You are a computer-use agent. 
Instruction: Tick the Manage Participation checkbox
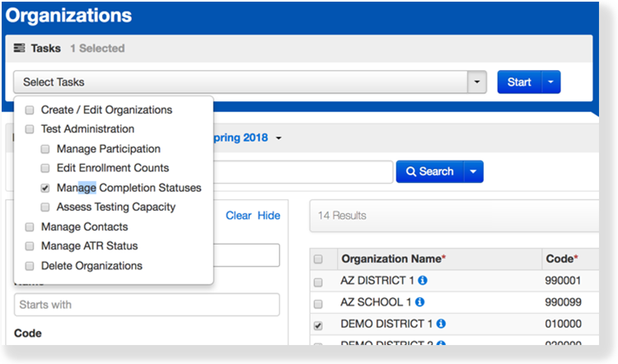coord(45,149)
